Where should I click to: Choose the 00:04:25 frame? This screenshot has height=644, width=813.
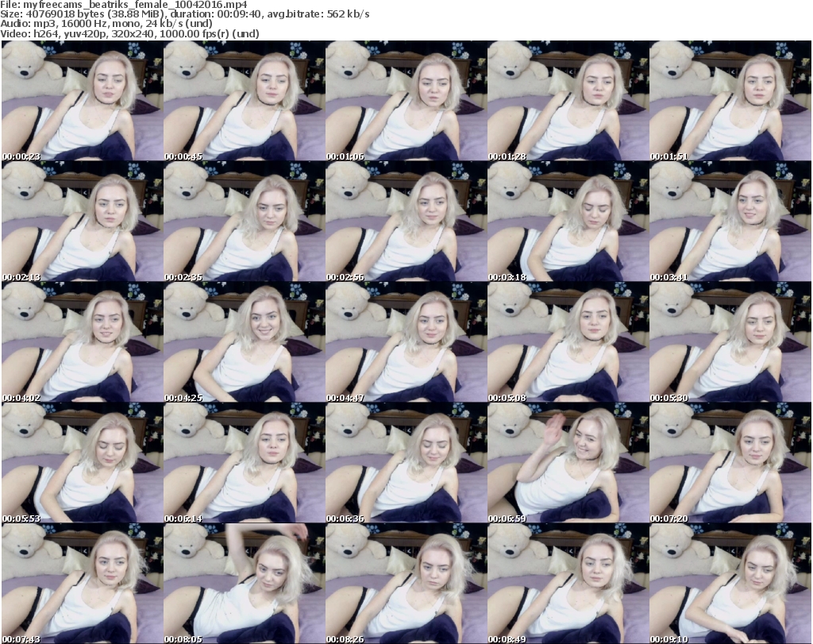pos(243,343)
